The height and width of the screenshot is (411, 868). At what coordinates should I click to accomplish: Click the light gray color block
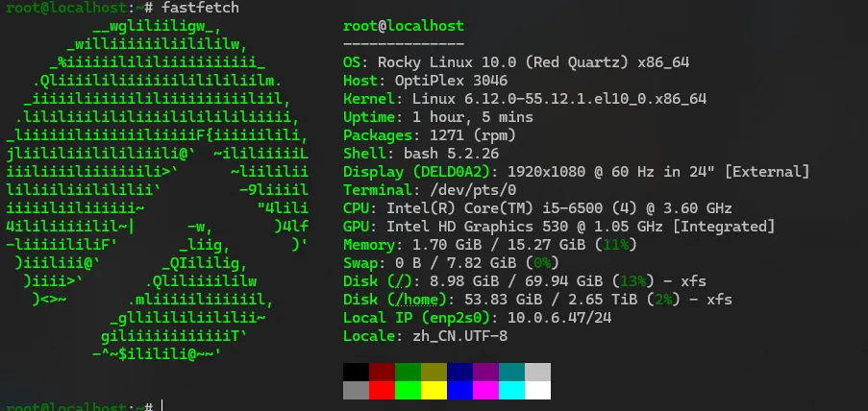537,372
